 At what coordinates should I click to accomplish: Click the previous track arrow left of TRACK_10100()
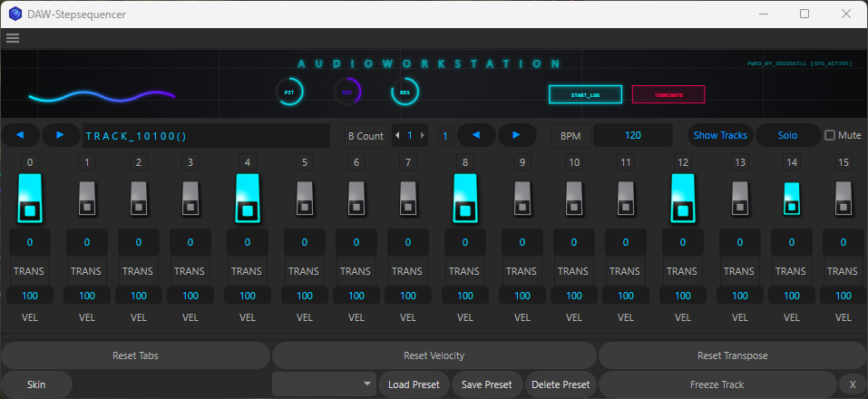(21, 135)
